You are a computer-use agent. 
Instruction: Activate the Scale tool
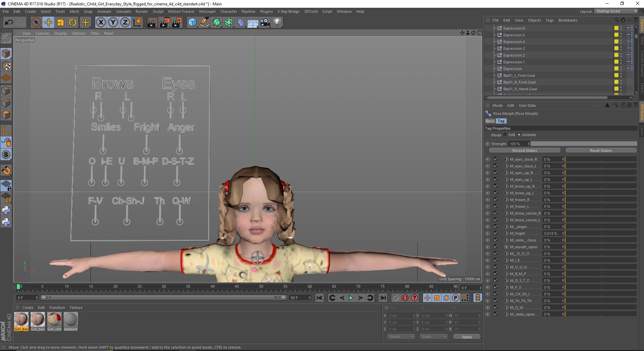coord(61,23)
